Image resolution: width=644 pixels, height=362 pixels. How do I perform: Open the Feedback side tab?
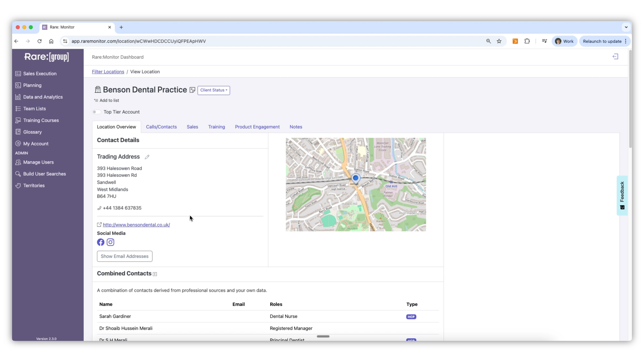[622, 195]
